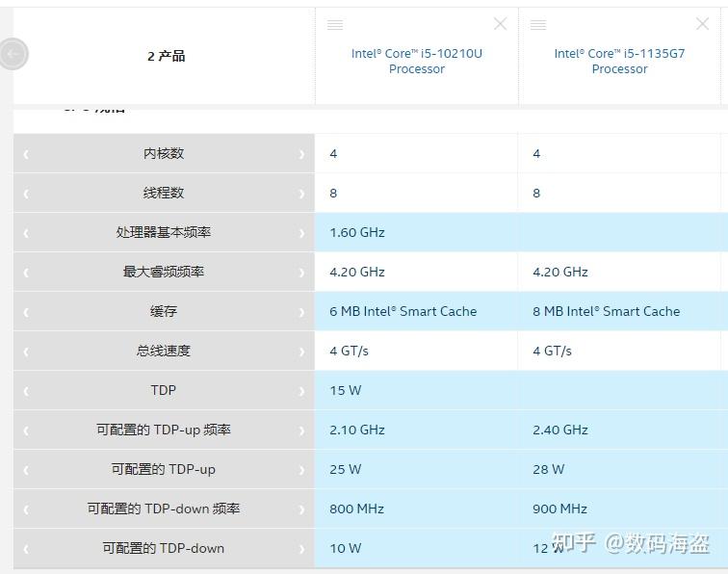Select the 可配置的 TDP-down 频率 label
Image resolution: width=728 pixels, height=574 pixels.
(164, 509)
